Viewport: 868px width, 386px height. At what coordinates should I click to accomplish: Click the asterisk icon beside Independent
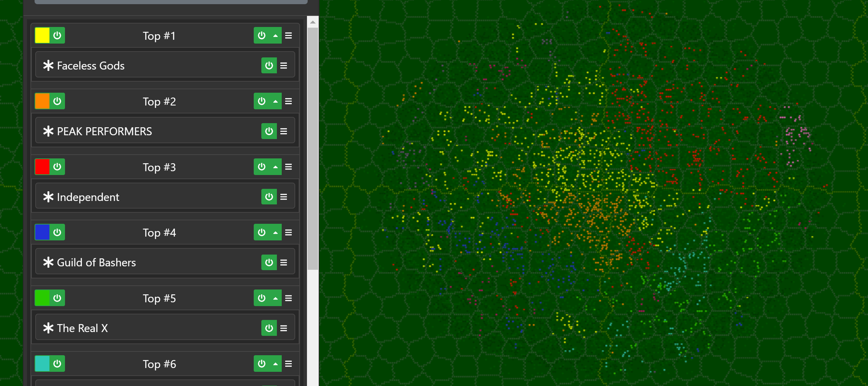point(48,197)
